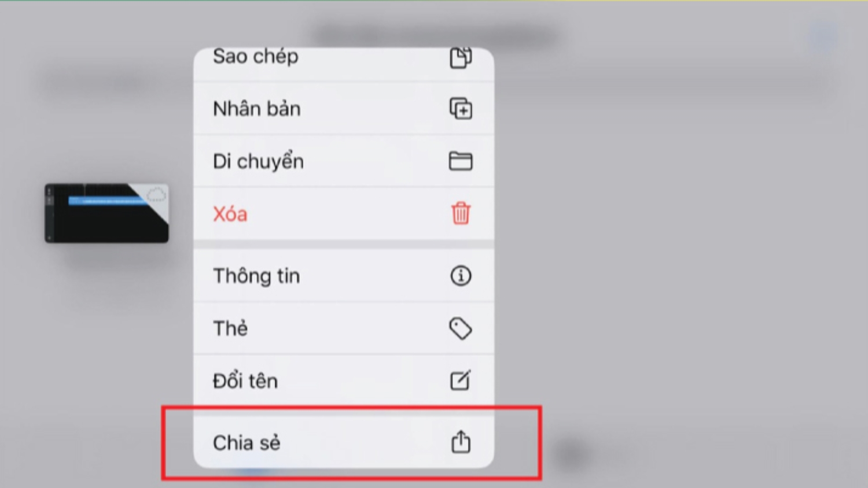Click the GarageBand project thumbnail
Viewport: 868px width, 488px height.
(x=107, y=213)
